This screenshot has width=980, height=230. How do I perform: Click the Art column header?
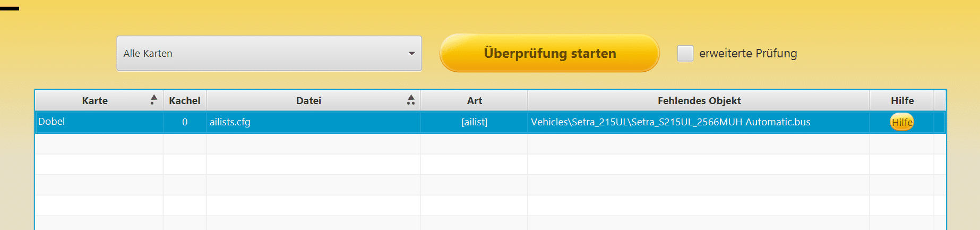[x=474, y=100]
